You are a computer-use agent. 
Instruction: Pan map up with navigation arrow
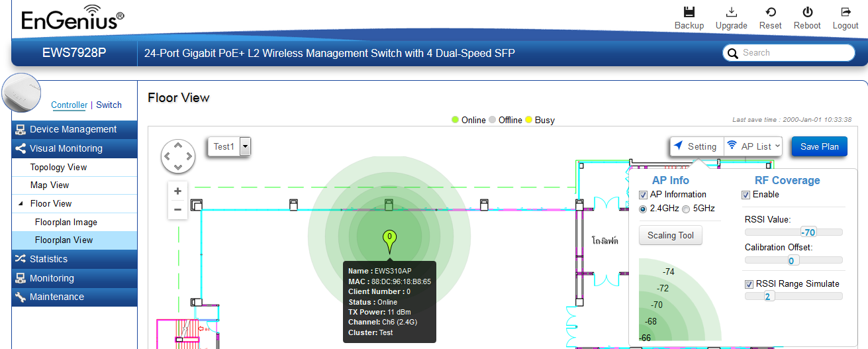click(178, 146)
